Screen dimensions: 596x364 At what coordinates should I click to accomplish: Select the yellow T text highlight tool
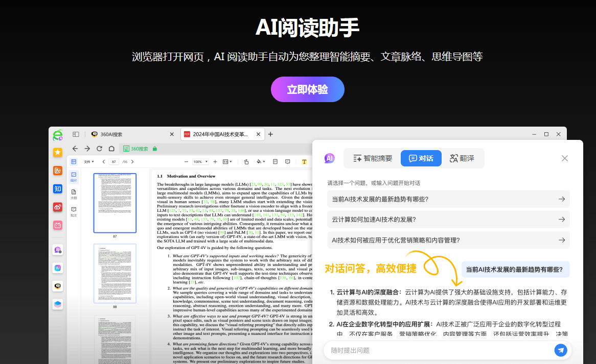[x=304, y=161]
